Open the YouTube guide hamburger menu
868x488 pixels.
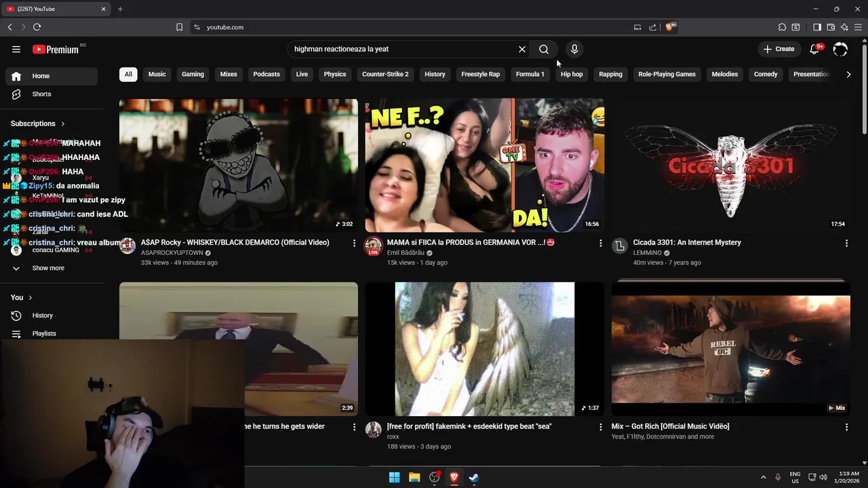[x=16, y=49]
